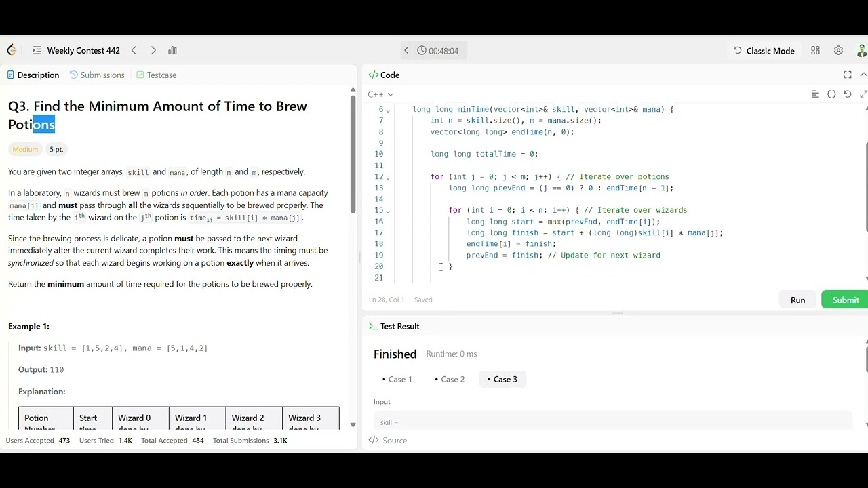This screenshot has width=868, height=488.
Task: Click the question title heading
Action: [157, 115]
